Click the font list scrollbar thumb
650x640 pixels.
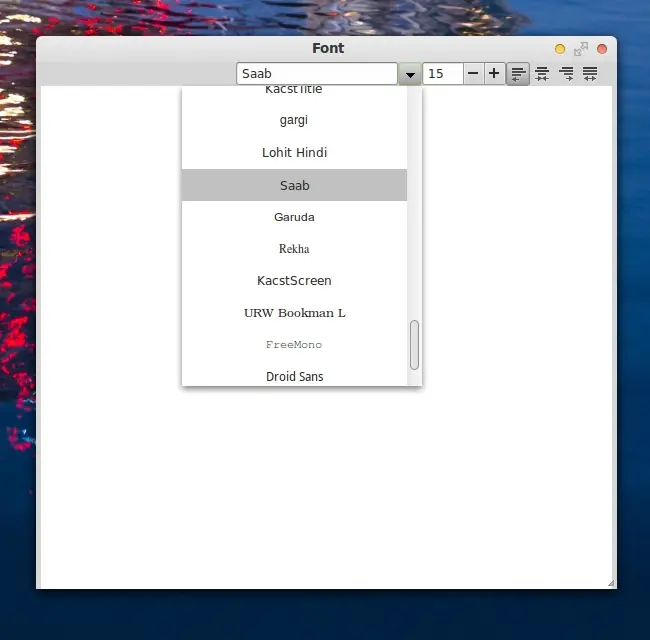(414, 345)
